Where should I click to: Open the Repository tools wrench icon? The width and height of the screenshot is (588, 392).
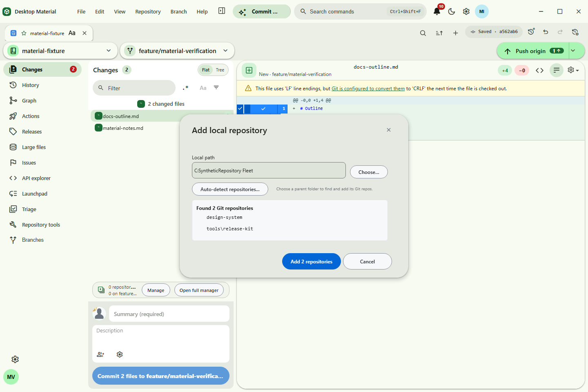pyautogui.click(x=13, y=225)
